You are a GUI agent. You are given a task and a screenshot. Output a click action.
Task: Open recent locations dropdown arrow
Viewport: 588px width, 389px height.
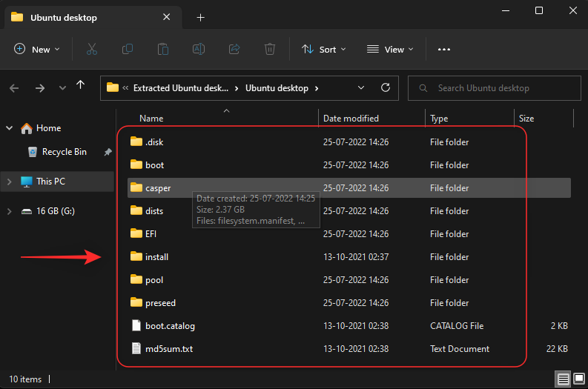coord(62,88)
